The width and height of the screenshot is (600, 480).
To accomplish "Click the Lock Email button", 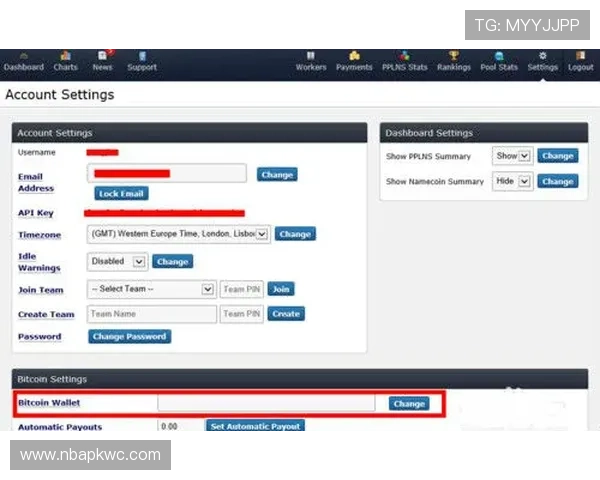I will [x=122, y=193].
